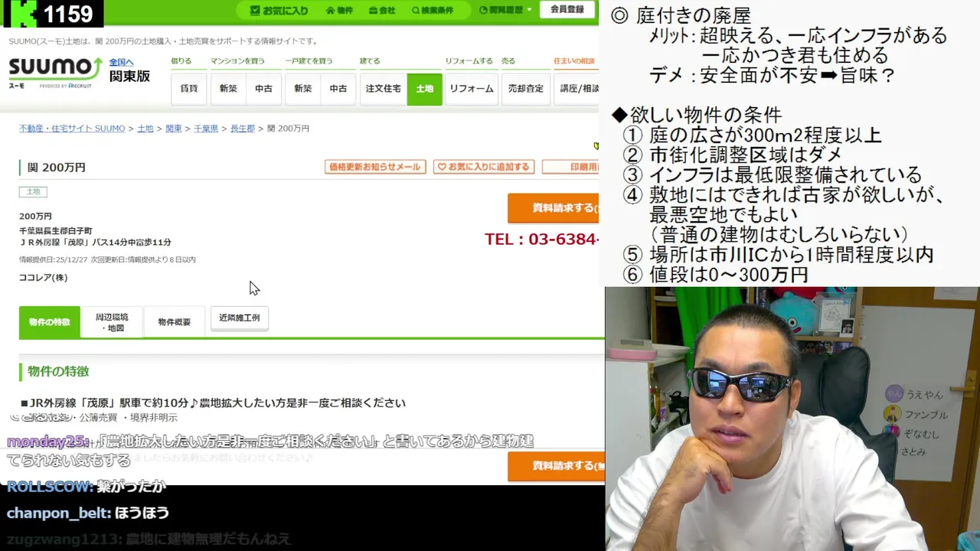Open 千葉県 breadcrumb link
The image size is (980, 551).
(206, 129)
